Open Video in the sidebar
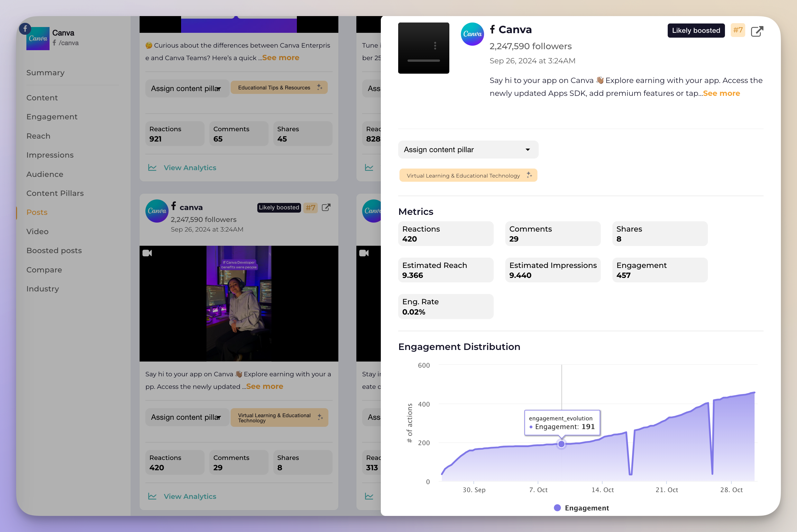797x532 pixels. [37, 232]
